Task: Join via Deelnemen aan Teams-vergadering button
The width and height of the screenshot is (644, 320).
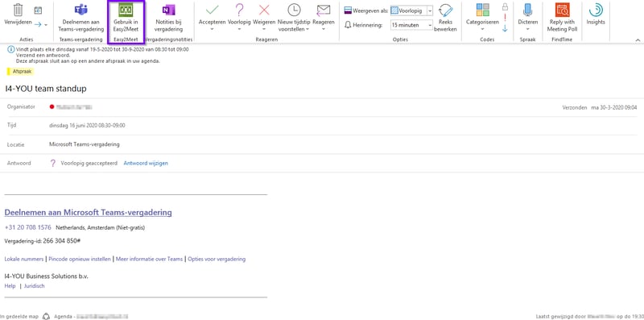Action: (81, 19)
